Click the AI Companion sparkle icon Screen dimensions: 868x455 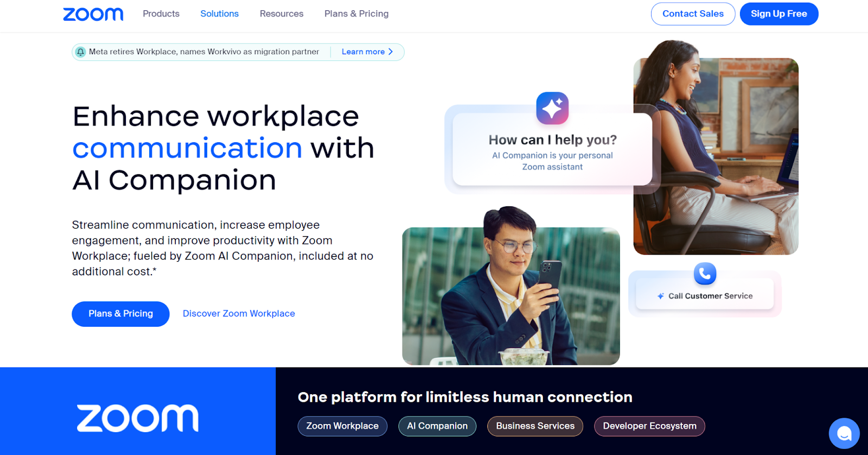552,108
